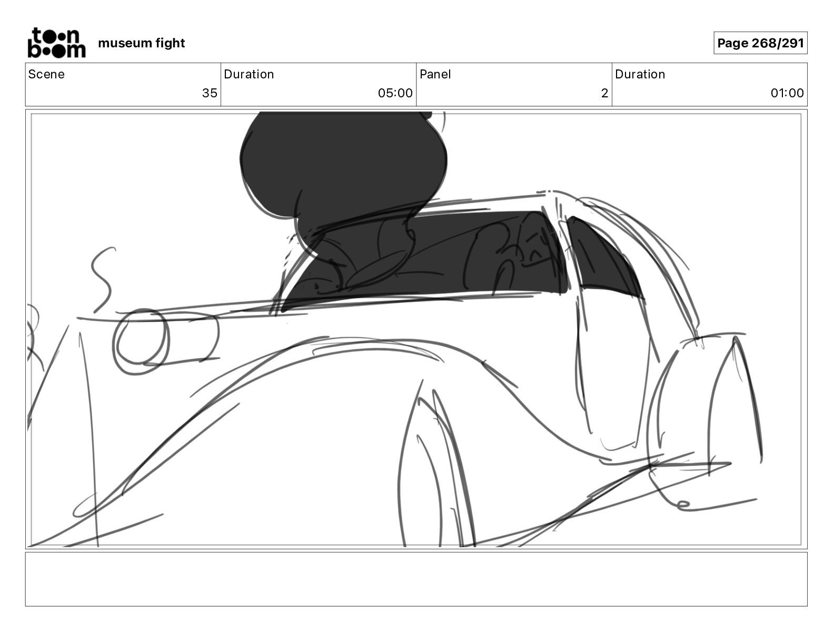834x644 pixels.
Task: Click the 'Scene' header label
Action: [46, 74]
